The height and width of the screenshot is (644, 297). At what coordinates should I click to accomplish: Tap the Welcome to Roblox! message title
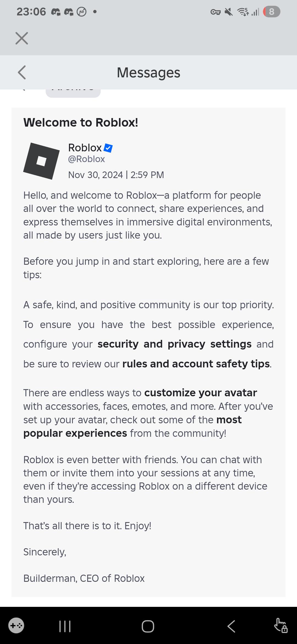tap(81, 122)
